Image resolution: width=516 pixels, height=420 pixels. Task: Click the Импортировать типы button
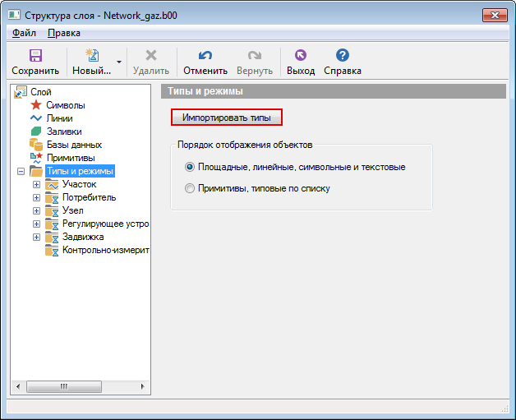[x=227, y=118]
